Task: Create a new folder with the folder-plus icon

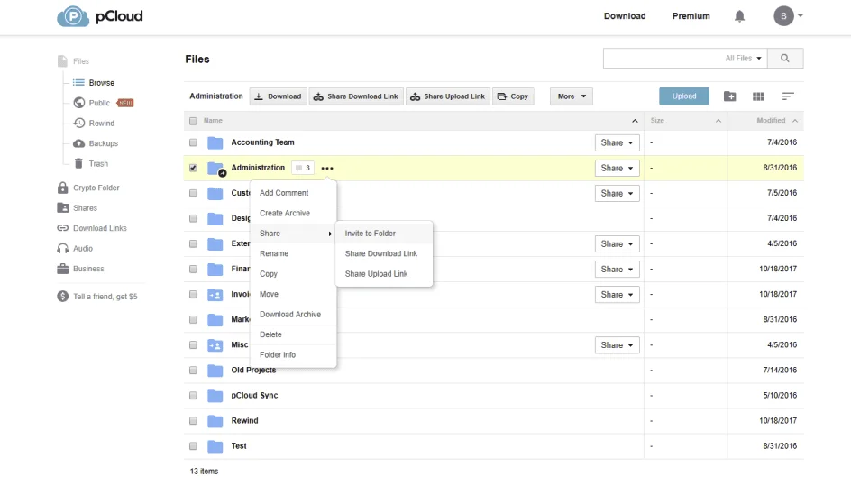Action: [x=730, y=96]
